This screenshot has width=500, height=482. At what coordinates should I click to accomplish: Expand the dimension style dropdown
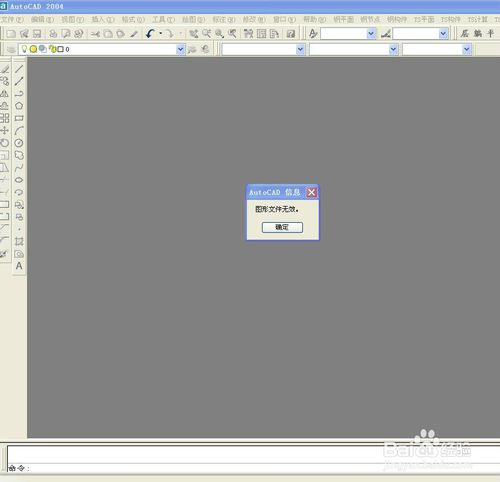point(443,34)
